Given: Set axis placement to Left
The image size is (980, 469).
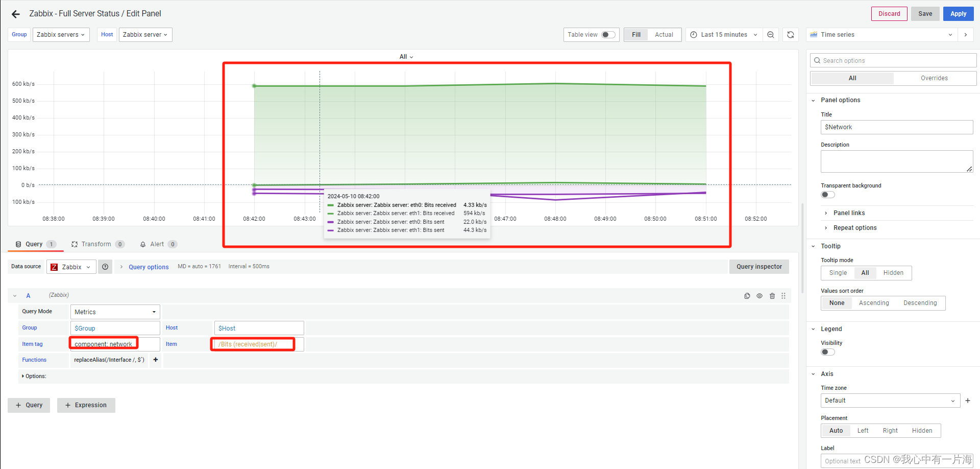Looking at the screenshot, I should click(x=863, y=431).
